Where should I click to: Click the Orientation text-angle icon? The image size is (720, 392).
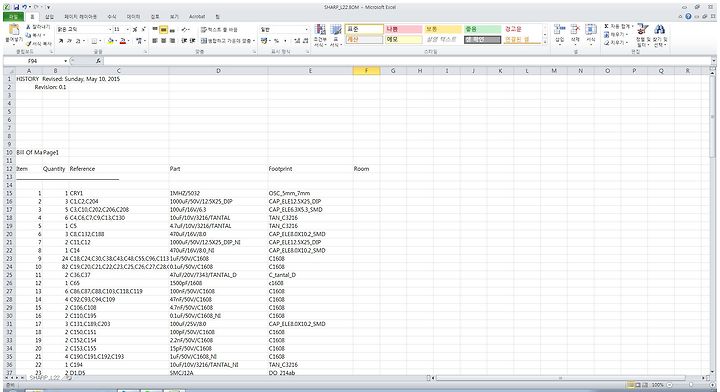pos(185,29)
